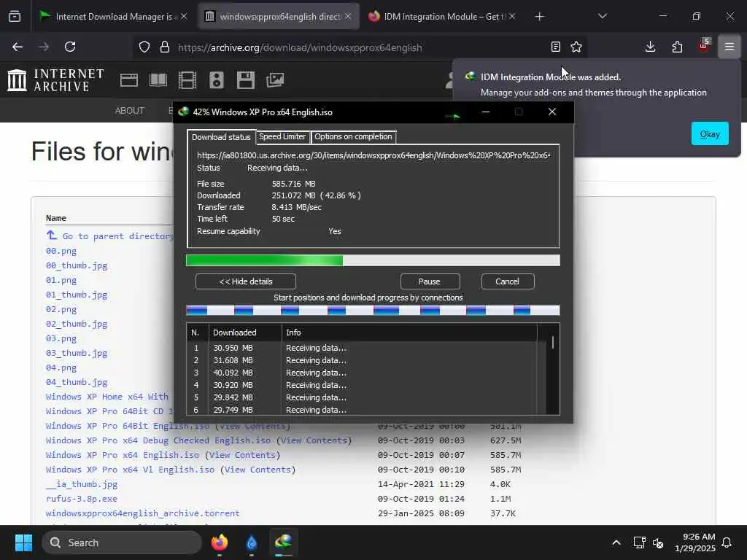747x560 pixels.
Task: Open the extensions puzzle icon
Action: click(x=677, y=47)
